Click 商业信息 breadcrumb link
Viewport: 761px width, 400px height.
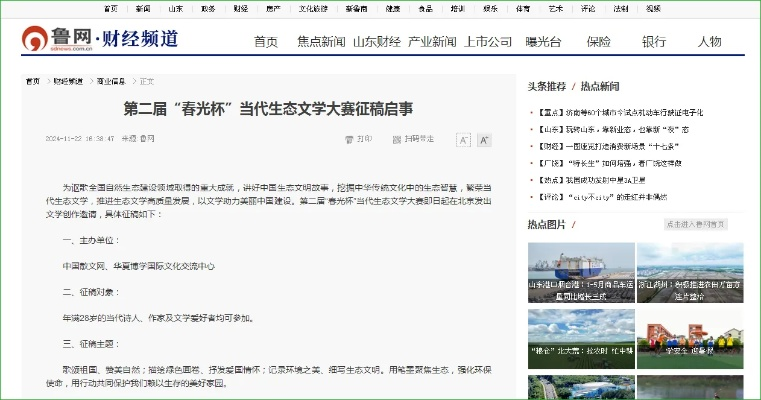110,80
